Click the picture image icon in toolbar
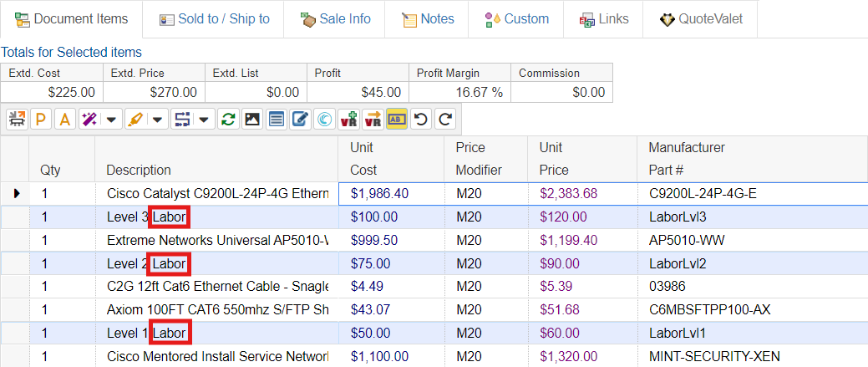Viewport: 868px width, 367px height. (251, 120)
